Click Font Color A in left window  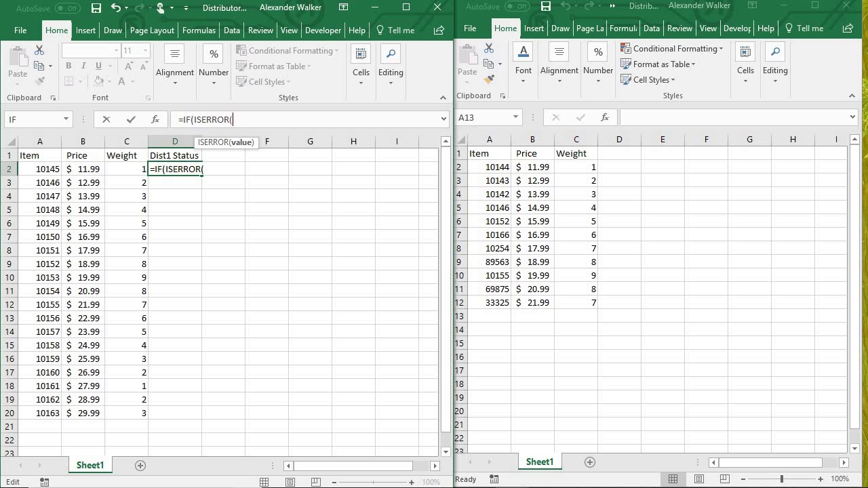coord(122,81)
